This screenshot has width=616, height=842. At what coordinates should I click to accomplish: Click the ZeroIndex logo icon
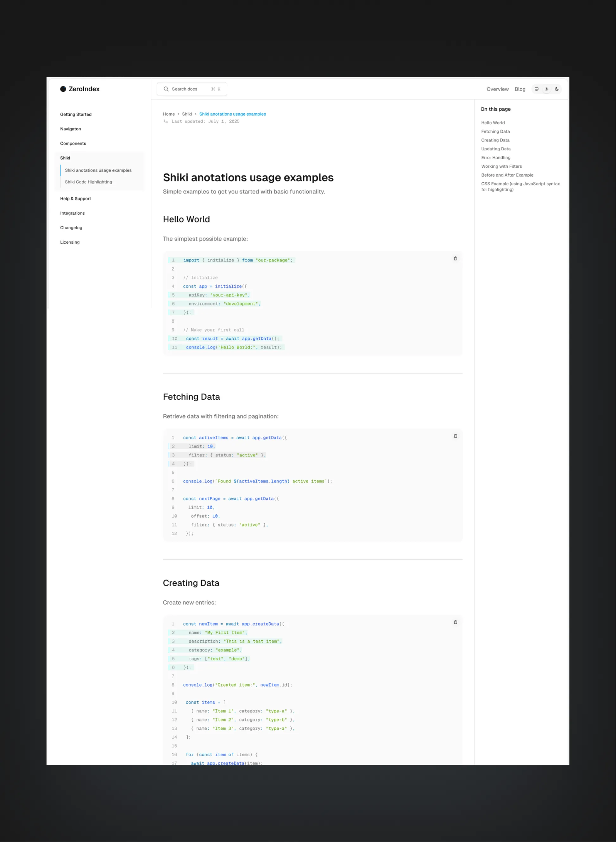(x=63, y=89)
